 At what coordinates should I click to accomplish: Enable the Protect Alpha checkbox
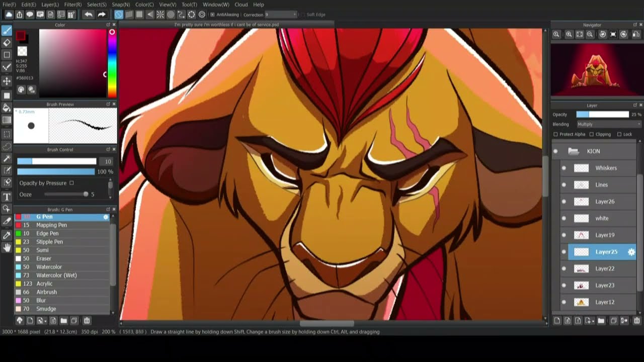pyautogui.click(x=555, y=134)
